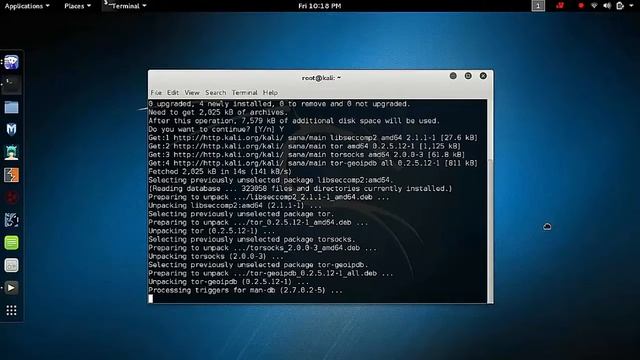Image resolution: width=640 pixels, height=360 pixels.
Task: Click the play-arrow dock icon
Action: coord(11,288)
